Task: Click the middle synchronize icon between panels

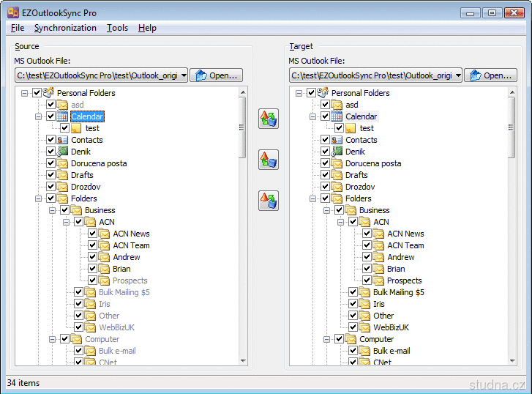Action: click(x=269, y=160)
